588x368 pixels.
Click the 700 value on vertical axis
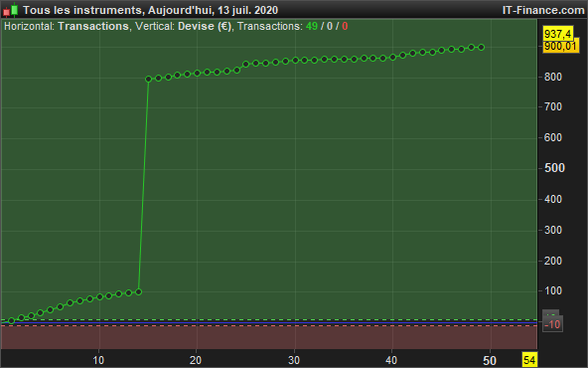point(553,107)
